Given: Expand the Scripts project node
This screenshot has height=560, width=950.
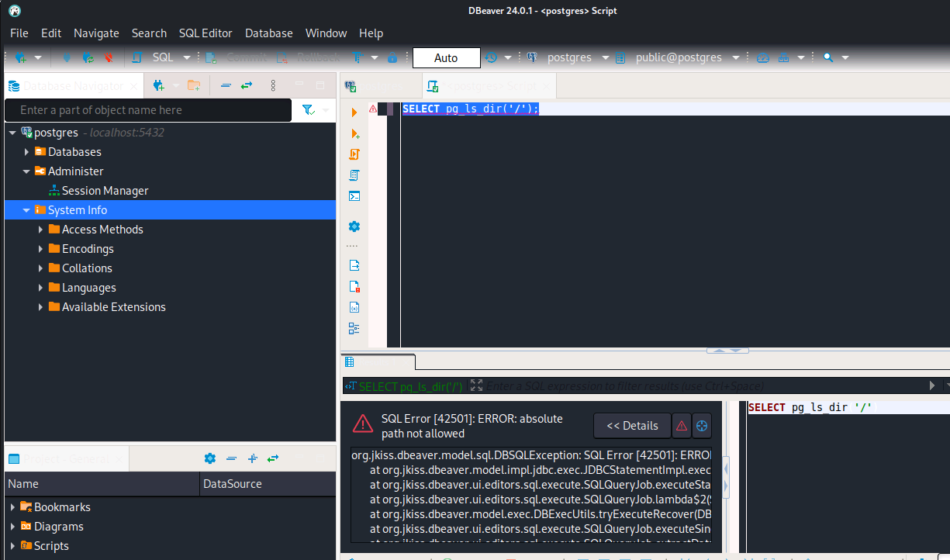Looking at the screenshot, I should pyautogui.click(x=12, y=546).
